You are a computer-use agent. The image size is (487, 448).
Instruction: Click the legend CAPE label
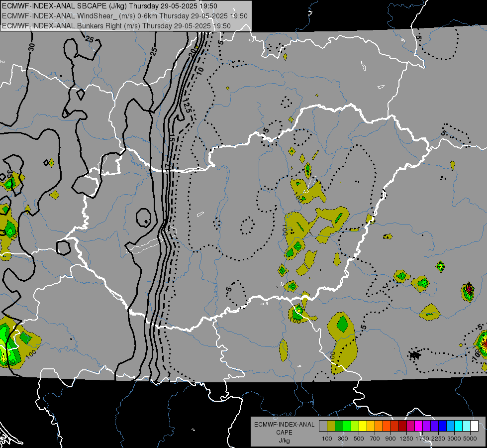284,433
